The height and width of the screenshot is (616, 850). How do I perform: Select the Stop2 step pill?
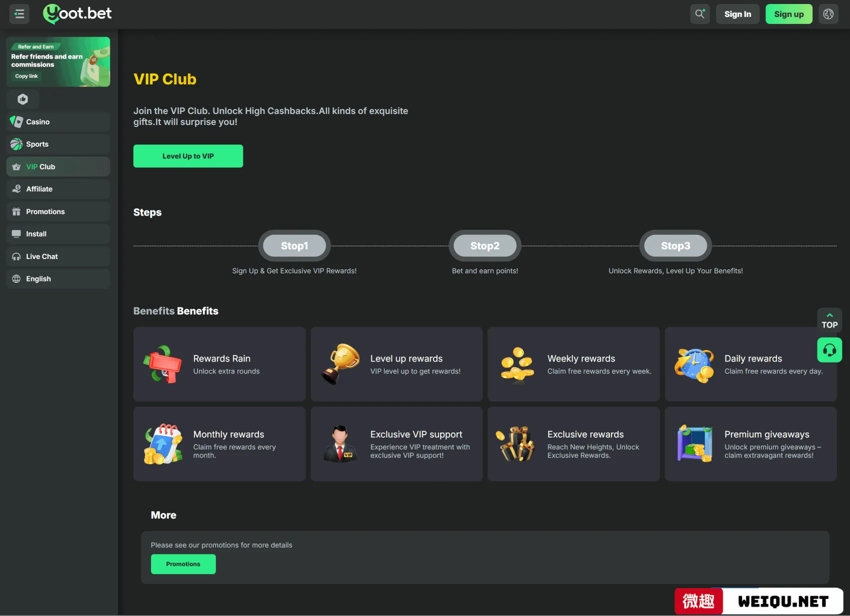[485, 245]
